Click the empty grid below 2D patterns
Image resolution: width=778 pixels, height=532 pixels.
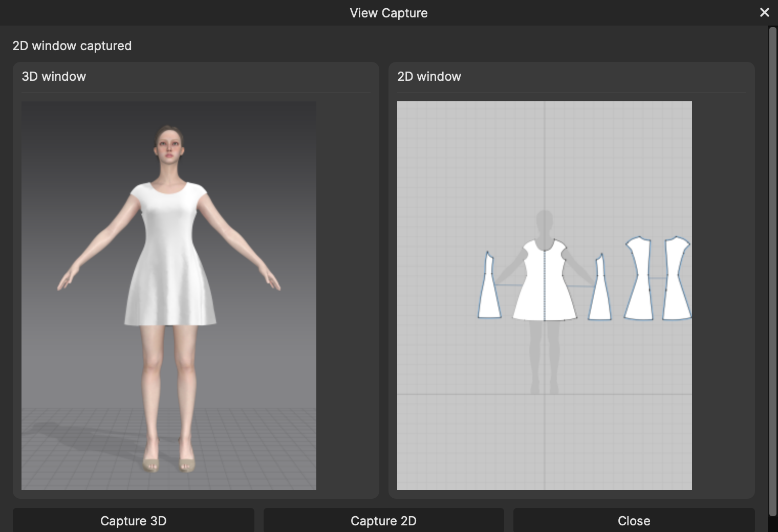[545, 442]
